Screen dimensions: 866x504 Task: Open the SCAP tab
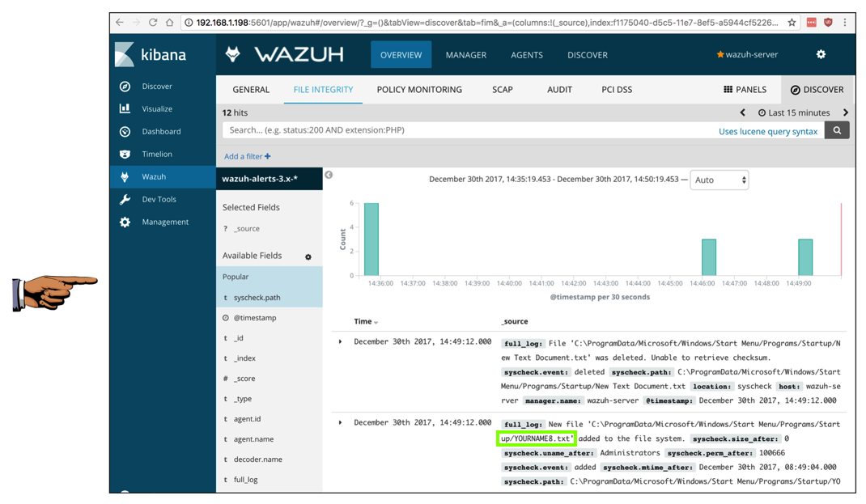(502, 90)
